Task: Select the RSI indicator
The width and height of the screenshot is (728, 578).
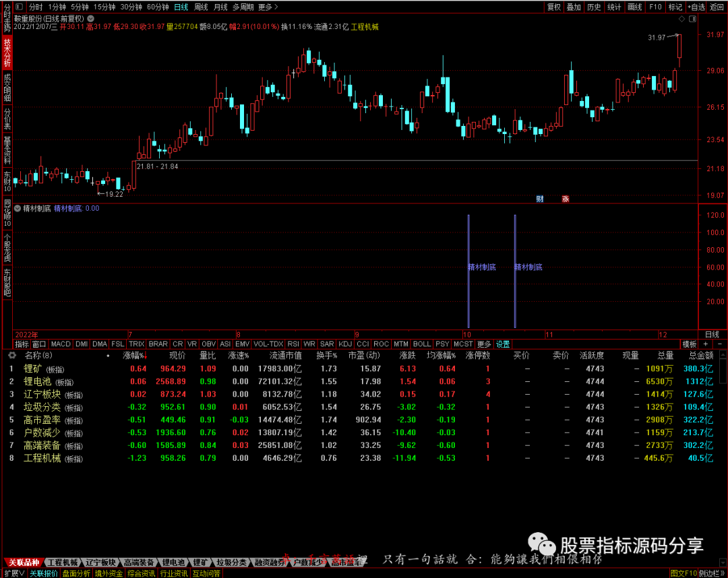Action: click(x=293, y=344)
